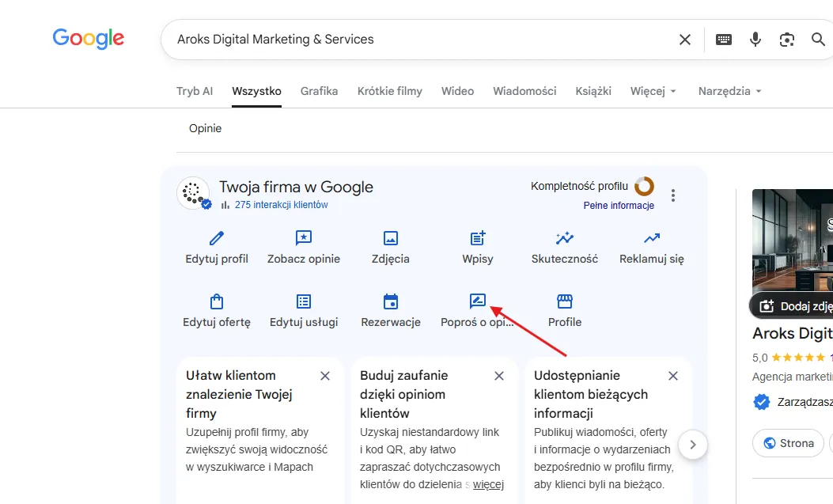Dismiss Ułatw klientom znalezienie card
This screenshot has height=504, width=833.
[325, 376]
